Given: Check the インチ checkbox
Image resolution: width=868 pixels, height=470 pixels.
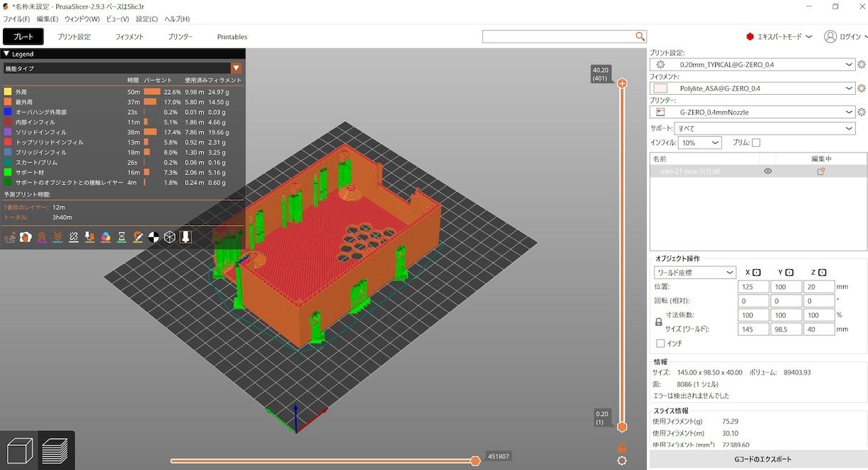Looking at the screenshot, I should (x=660, y=343).
